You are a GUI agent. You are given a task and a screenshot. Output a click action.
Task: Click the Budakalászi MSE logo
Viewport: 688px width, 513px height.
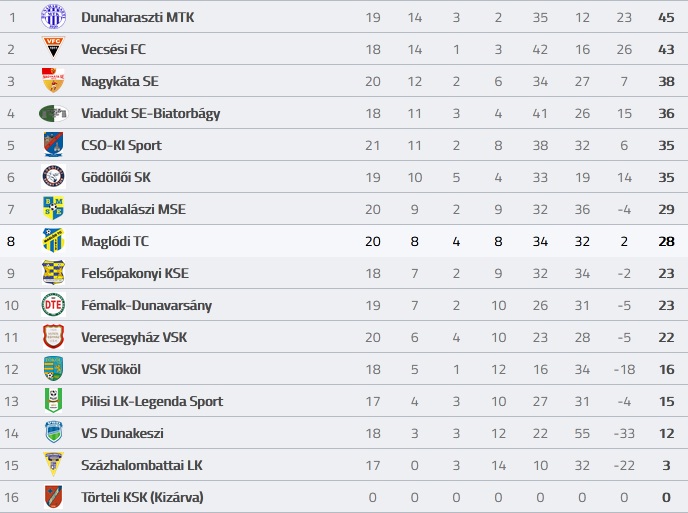pyautogui.click(x=53, y=209)
